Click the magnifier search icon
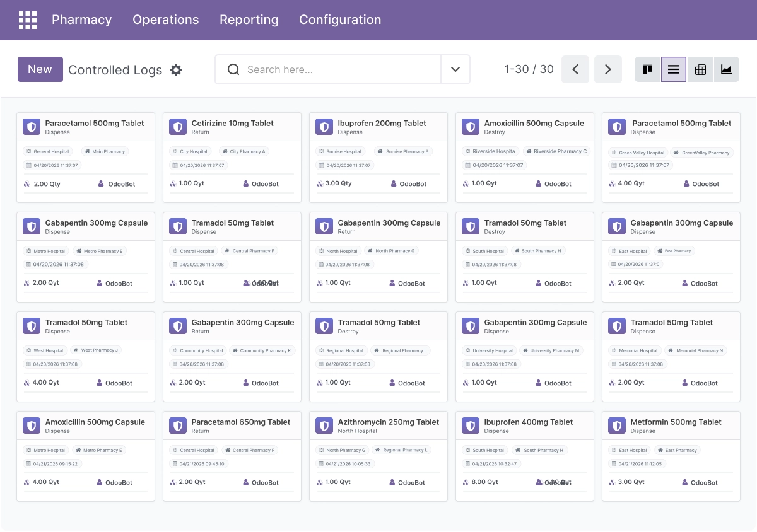The height and width of the screenshot is (532, 757). (x=233, y=69)
